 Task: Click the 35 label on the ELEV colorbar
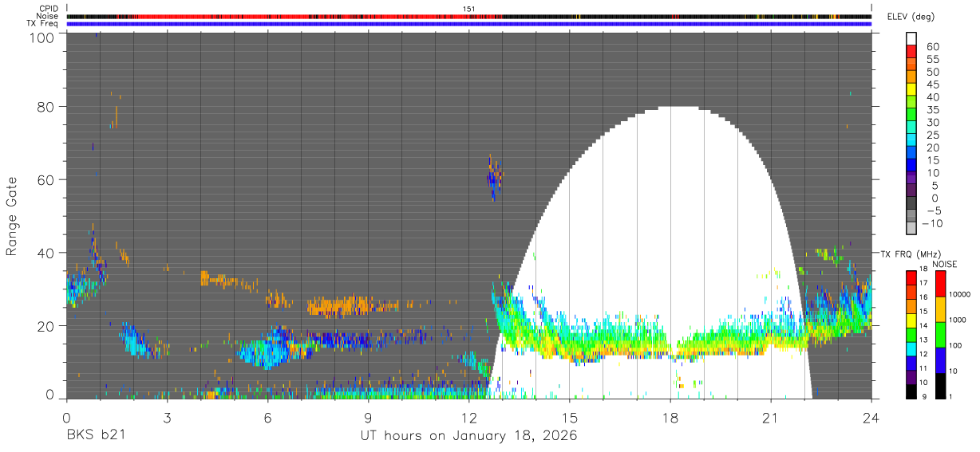click(932, 110)
